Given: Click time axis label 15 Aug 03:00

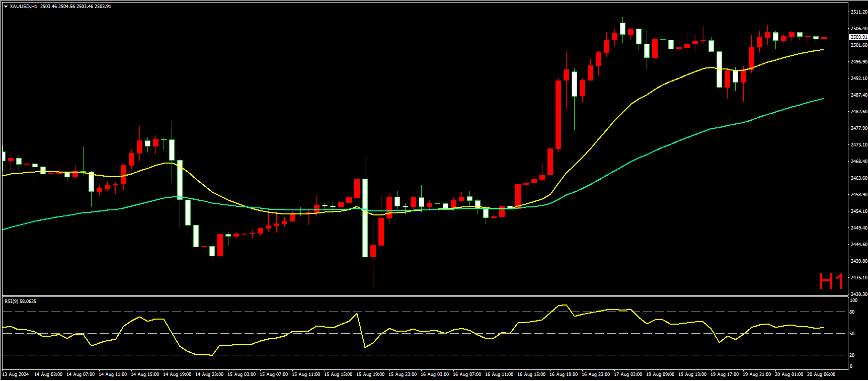Looking at the screenshot, I should [x=242, y=374].
